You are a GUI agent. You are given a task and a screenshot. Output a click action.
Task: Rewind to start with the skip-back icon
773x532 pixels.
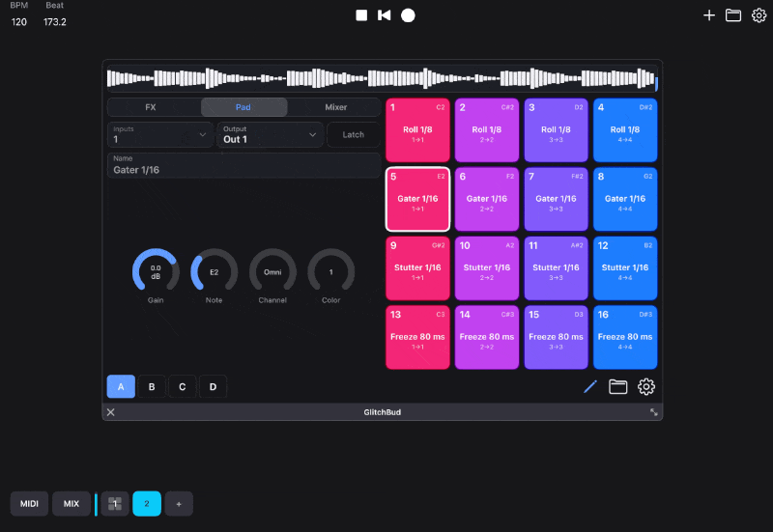384,15
